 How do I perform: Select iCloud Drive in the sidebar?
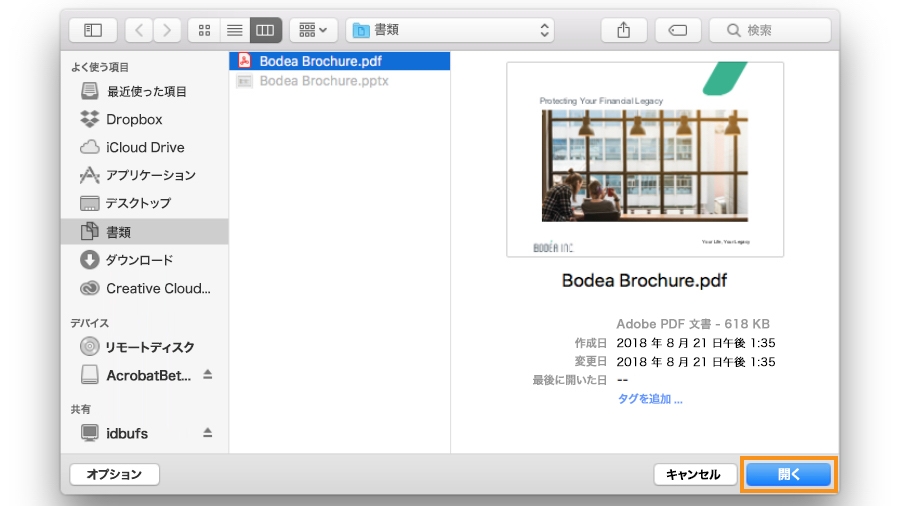click(x=145, y=147)
